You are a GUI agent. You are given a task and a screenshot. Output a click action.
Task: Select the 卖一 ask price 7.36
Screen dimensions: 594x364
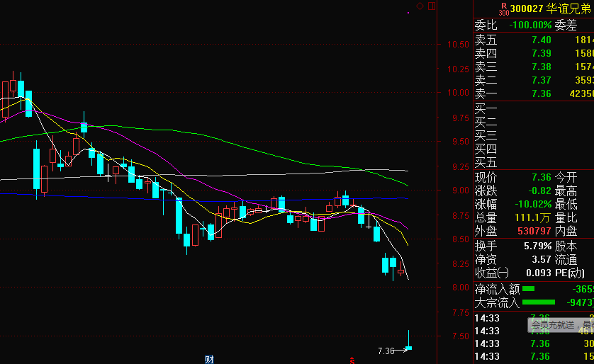pos(542,93)
